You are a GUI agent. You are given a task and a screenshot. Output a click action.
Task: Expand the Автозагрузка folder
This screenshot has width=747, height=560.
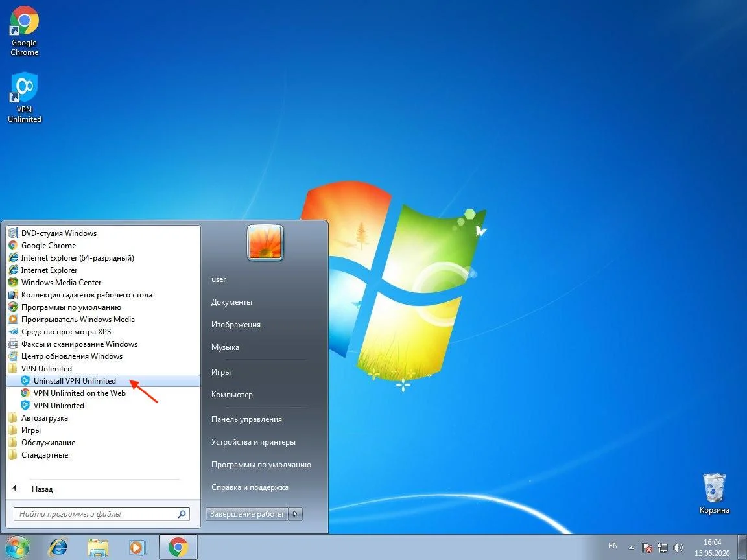click(x=44, y=418)
